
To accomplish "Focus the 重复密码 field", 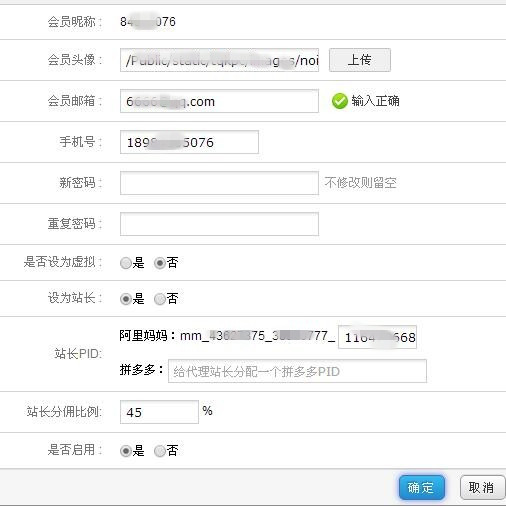I will pyautogui.click(x=219, y=224).
